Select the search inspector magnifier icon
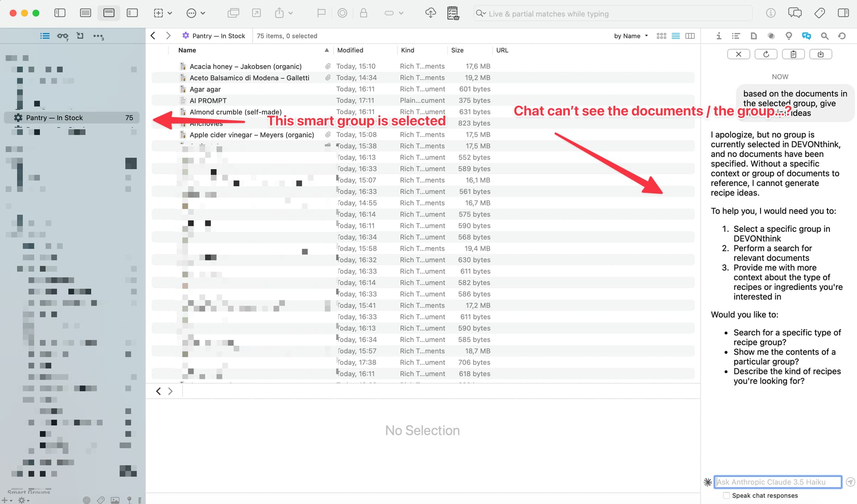The height and width of the screenshot is (504, 857). tap(824, 36)
